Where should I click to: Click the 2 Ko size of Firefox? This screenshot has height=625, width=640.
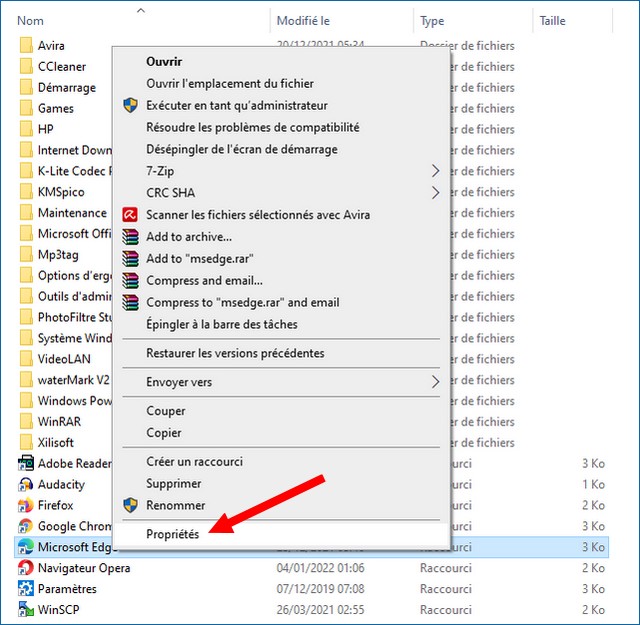click(x=593, y=505)
